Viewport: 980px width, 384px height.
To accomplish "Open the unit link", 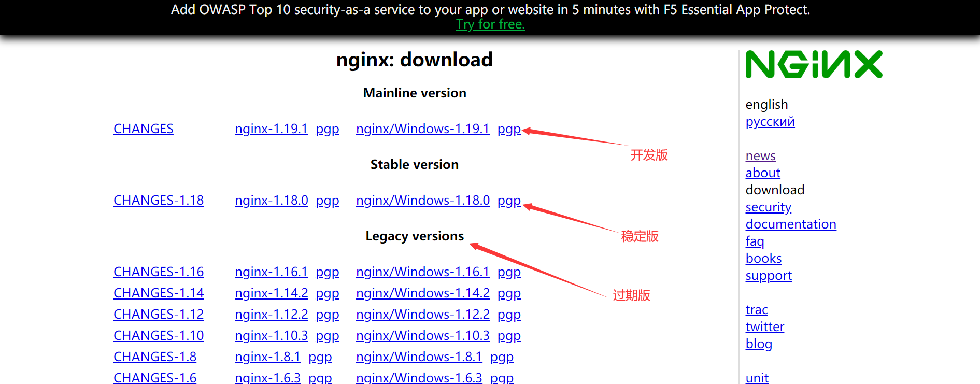I will 757,378.
